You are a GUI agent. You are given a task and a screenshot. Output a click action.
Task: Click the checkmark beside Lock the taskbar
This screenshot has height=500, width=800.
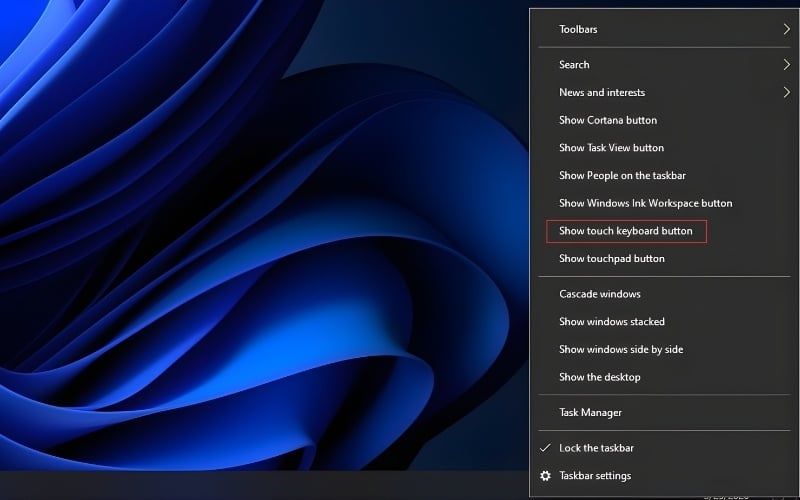[x=545, y=448]
